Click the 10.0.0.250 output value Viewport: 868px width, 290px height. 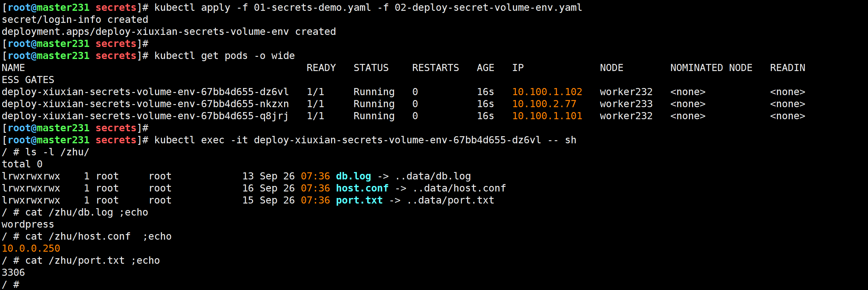tap(31, 249)
